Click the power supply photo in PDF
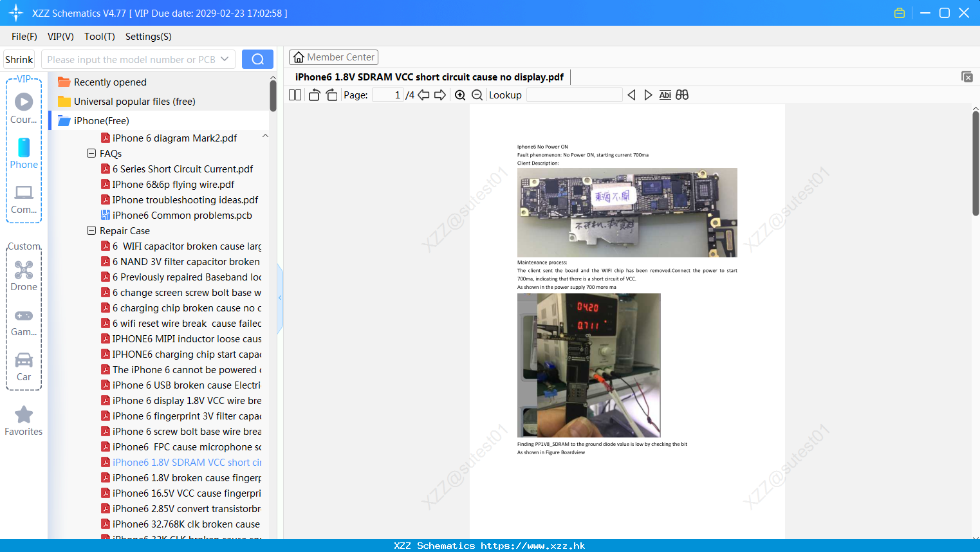This screenshot has width=980, height=552. point(589,365)
